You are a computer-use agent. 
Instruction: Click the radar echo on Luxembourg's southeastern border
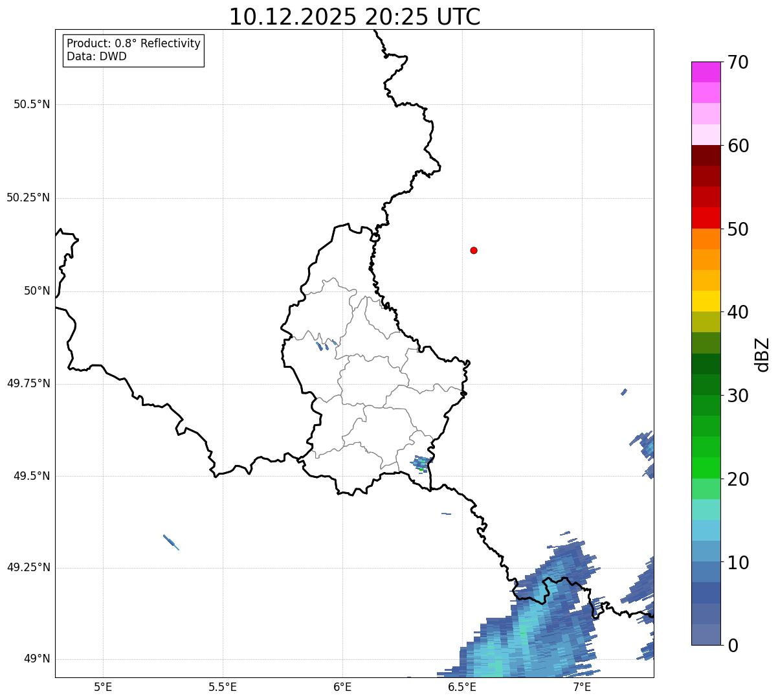click(422, 464)
